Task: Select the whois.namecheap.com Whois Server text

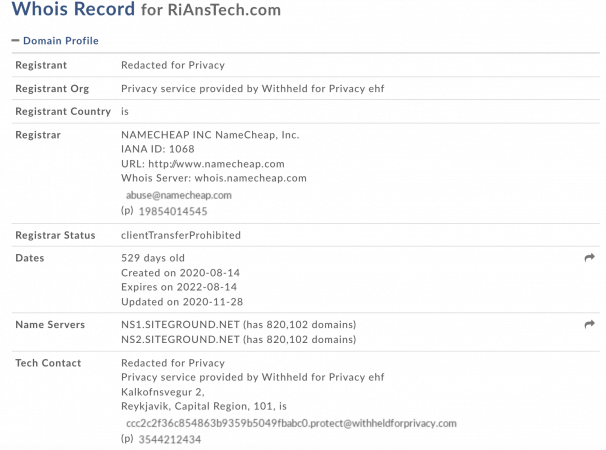Action: click(x=250, y=178)
